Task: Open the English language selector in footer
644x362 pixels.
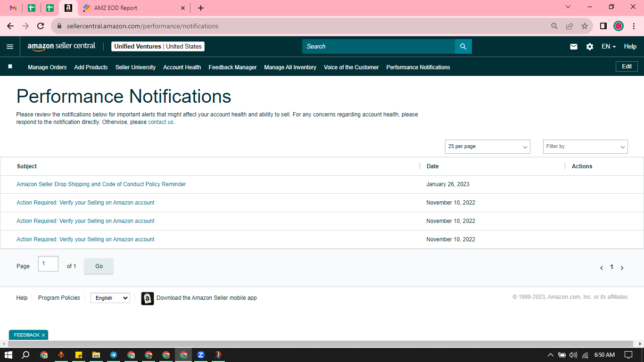Action: pos(110,298)
